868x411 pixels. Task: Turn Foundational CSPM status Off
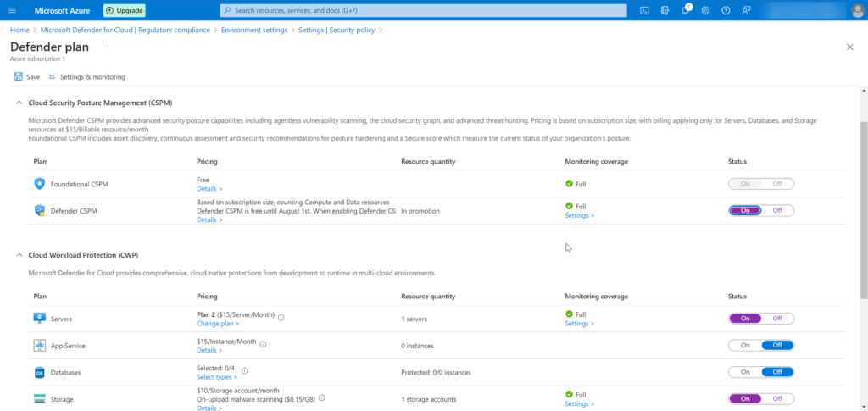click(777, 184)
